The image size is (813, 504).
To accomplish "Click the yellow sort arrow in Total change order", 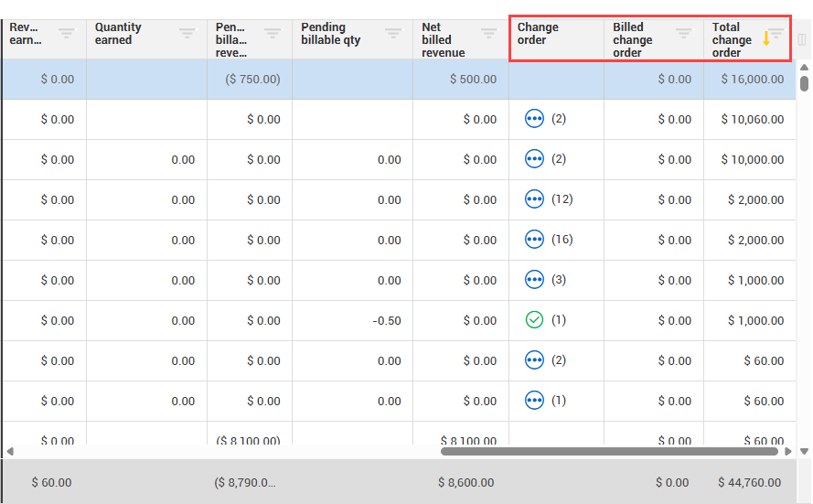I will pos(766,38).
